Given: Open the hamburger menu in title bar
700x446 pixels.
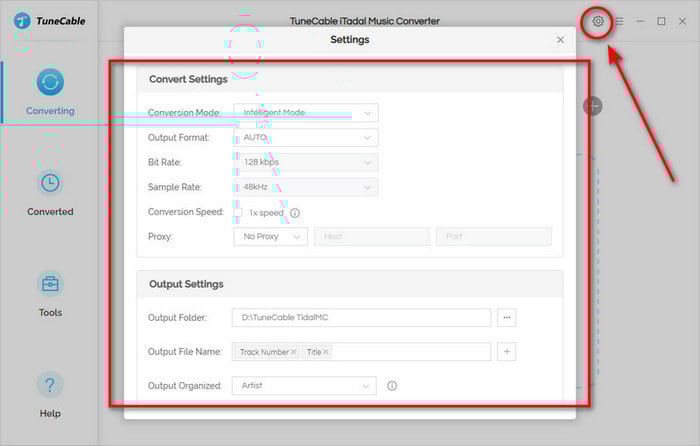Looking at the screenshot, I should pyautogui.click(x=619, y=21).
